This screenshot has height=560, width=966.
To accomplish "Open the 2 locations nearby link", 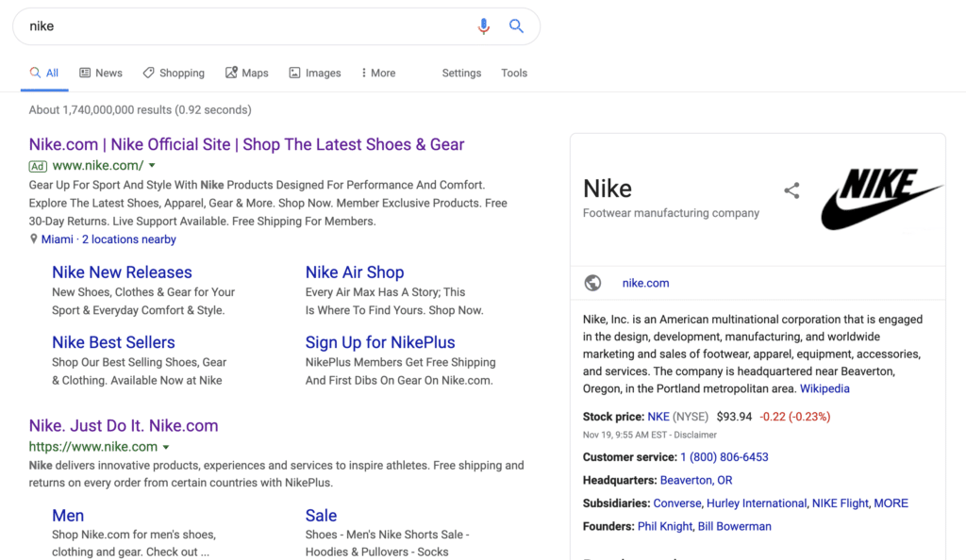I will pyautogui.click(x=128, y=239).
